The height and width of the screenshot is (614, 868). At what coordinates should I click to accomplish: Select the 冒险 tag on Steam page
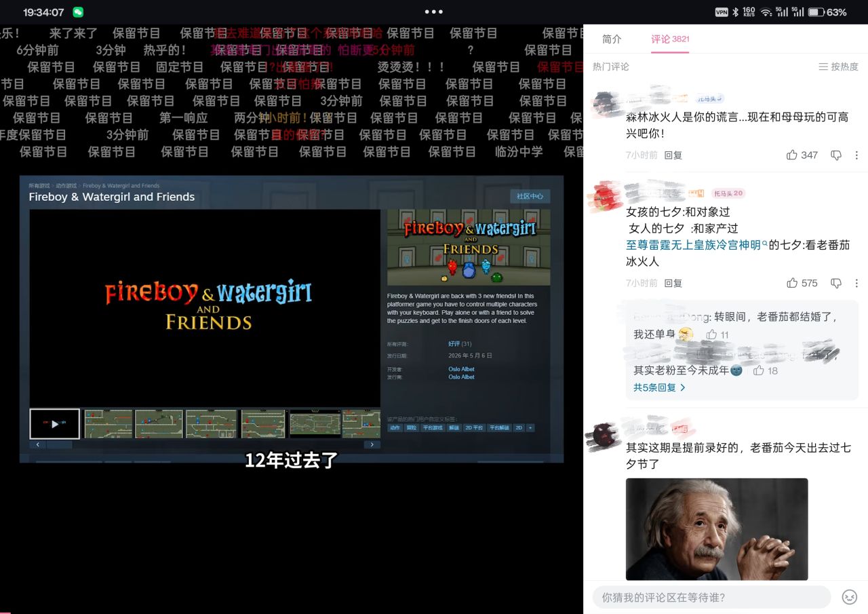[412, 428]
